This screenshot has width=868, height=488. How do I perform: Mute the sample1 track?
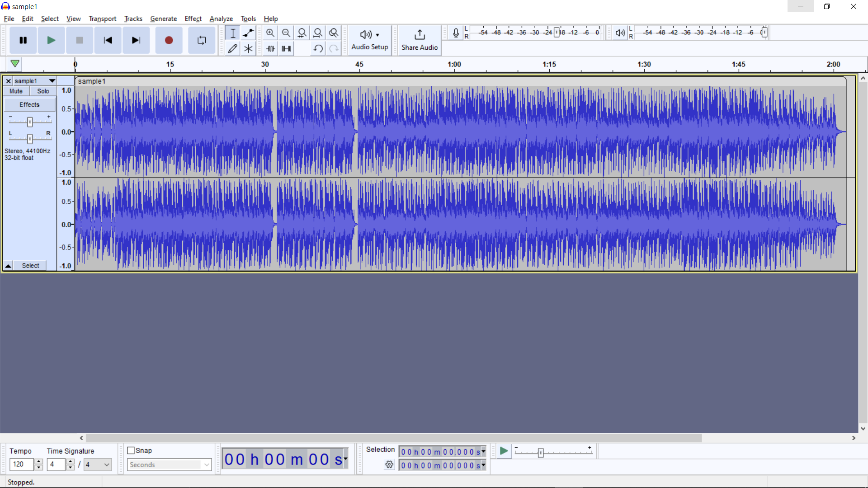16,91
